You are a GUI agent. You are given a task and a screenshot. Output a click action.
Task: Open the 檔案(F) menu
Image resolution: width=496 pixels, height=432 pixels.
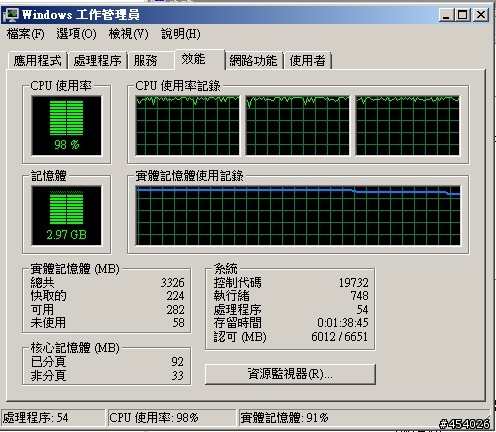coord(25,34)
